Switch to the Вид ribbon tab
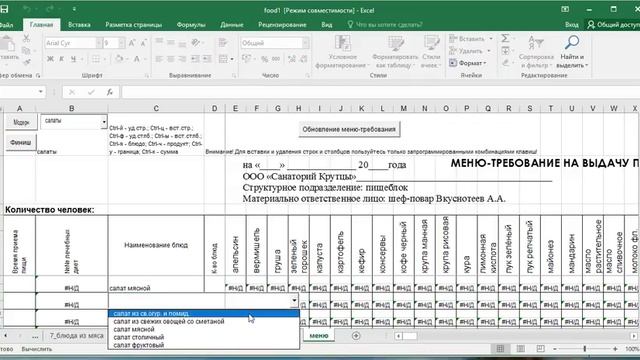 tap(327, 24)
